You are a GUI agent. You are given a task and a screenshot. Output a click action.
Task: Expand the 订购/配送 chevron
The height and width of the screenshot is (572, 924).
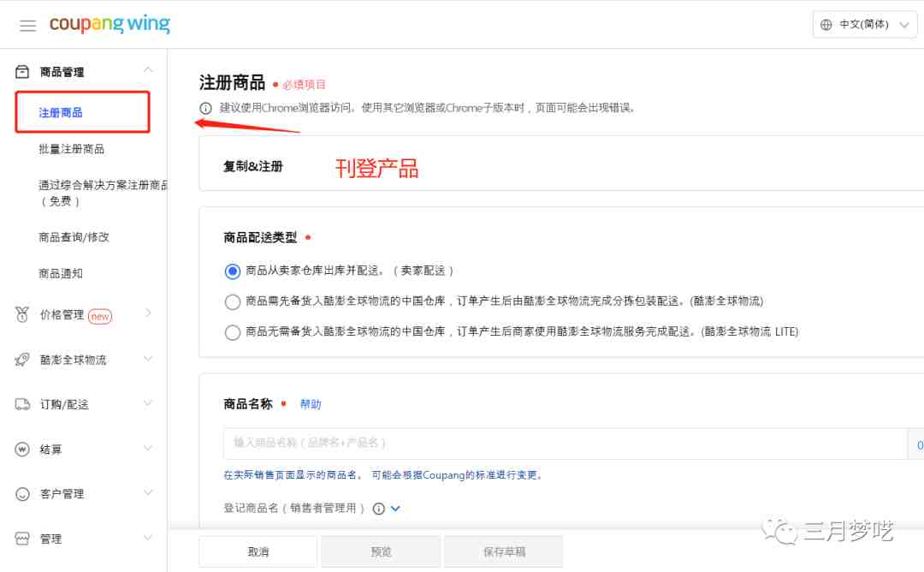point(148,403)
